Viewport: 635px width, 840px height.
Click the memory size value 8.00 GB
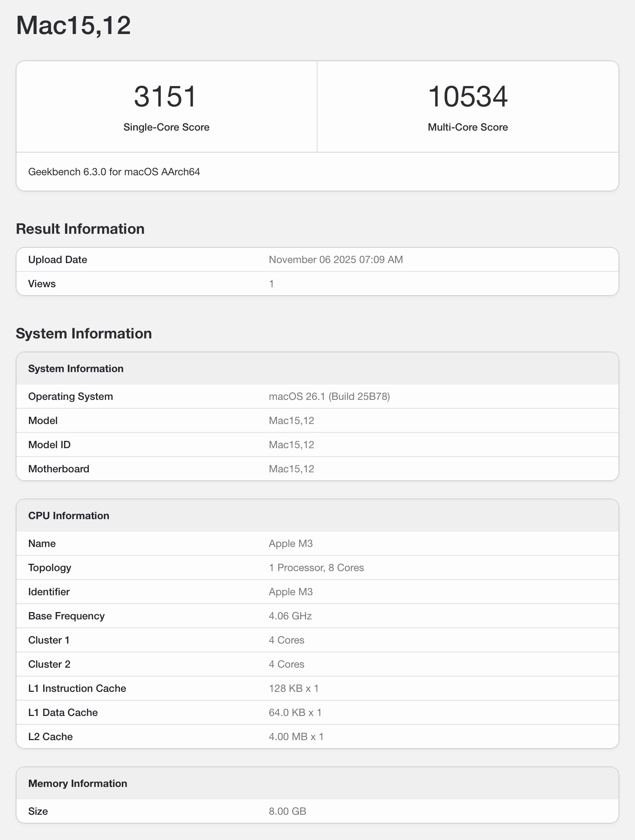point(288,811)
